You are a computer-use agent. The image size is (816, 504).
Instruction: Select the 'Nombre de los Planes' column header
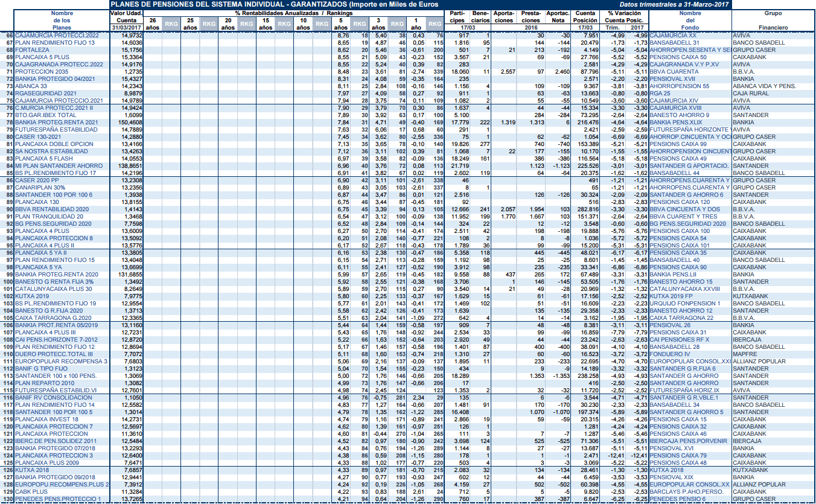pos(62,21)
